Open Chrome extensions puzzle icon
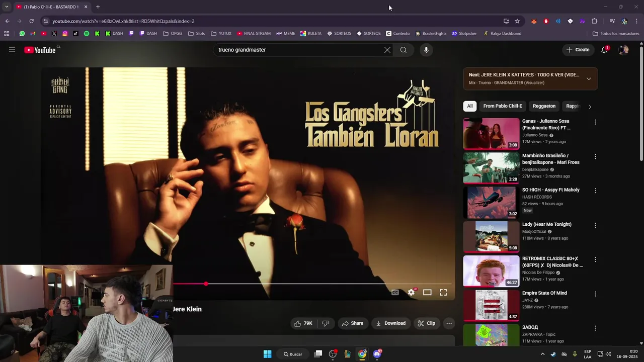The height and width of the screenshot is (362, 644). pos(595,21)
